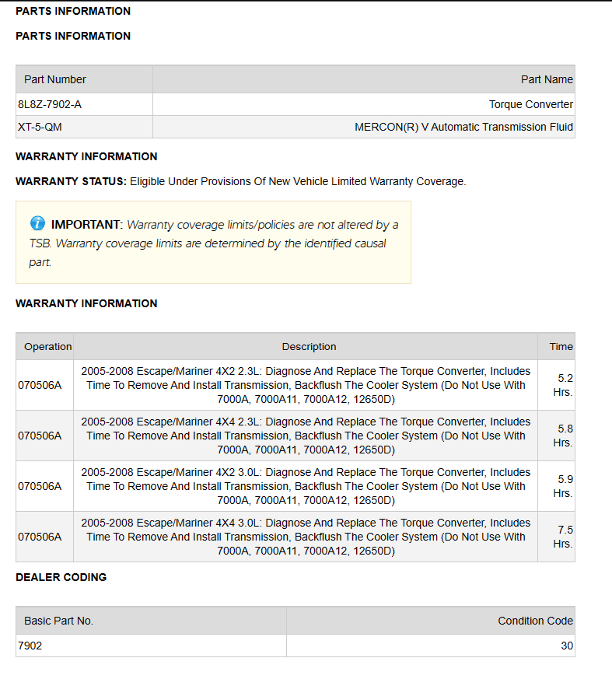Click the MERCON(R) V Automatic Transmission Fluid cell
This screenshot has height=700, width=612.
[x=463, y=127]
